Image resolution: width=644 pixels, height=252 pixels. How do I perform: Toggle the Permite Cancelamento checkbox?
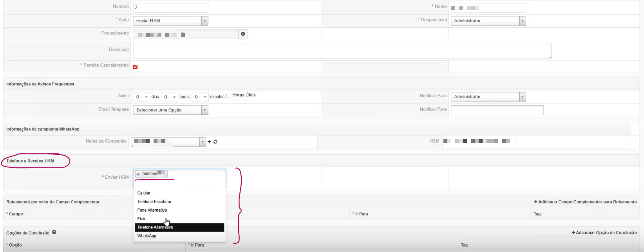(135, 67)
